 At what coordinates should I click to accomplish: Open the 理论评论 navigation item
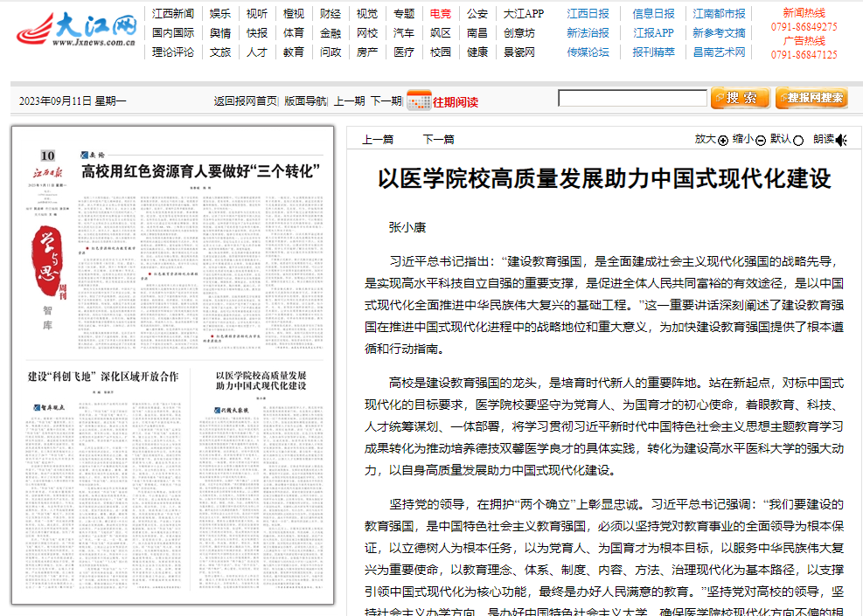(x=173, y=52)
